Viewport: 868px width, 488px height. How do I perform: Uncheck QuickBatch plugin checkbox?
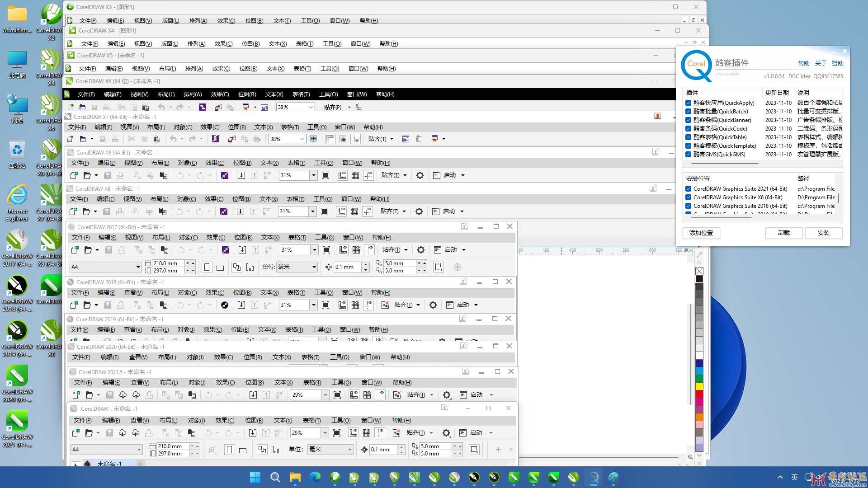click(688, 112)
